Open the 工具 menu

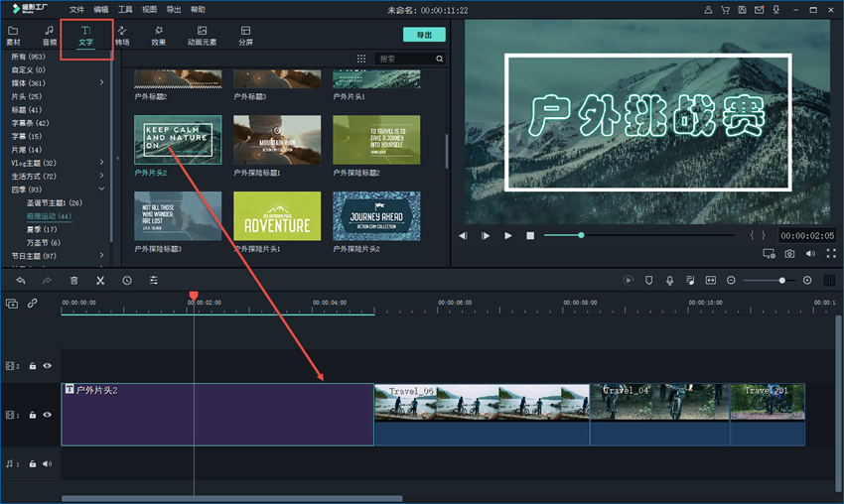[125, 9]
